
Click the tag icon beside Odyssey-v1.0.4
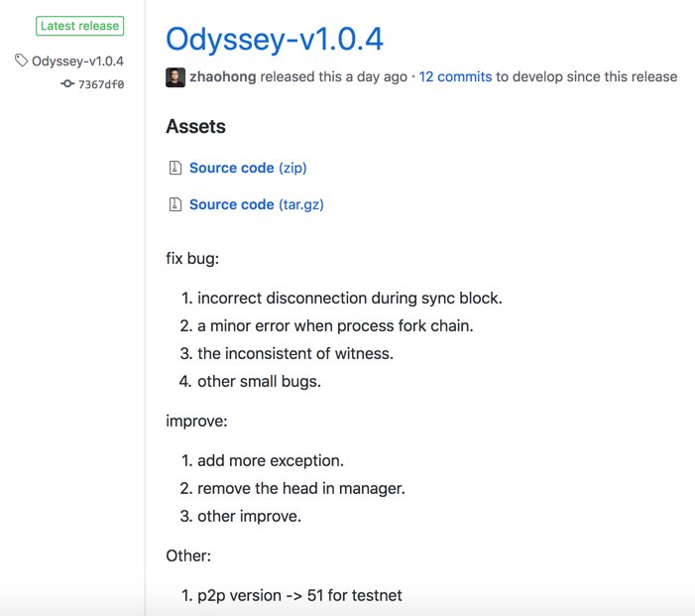21,61
